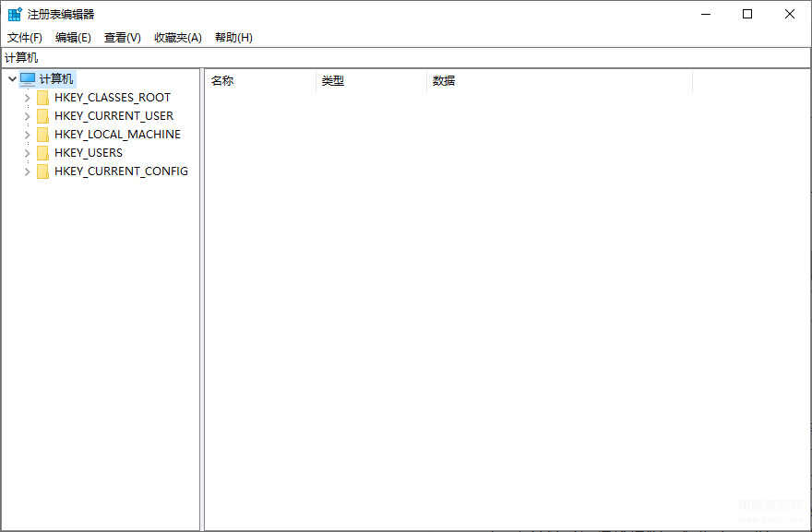Expand the HKEY_LOCAL_MACHINE key arrow
This screenshot has width=812, height=532.
coord(28,135)
